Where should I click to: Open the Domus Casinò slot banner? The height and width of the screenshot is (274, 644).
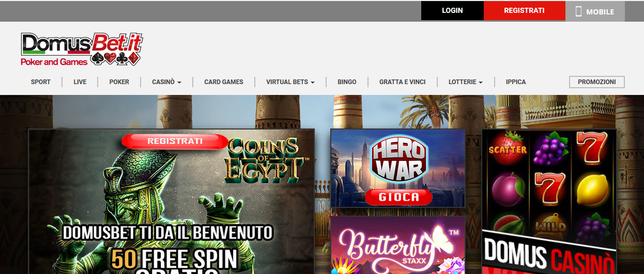click(x=549, y=201)
